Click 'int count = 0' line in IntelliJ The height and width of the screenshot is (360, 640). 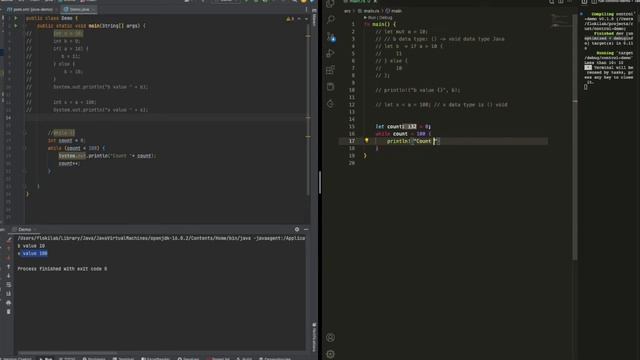click(x=66, y=140)
